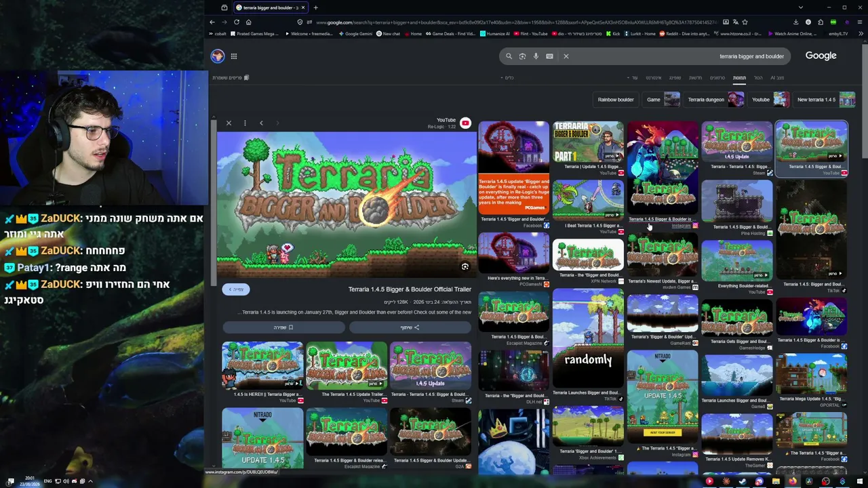Click the visit-site button below the preview image
868x488 pixels.
[236, 289]
